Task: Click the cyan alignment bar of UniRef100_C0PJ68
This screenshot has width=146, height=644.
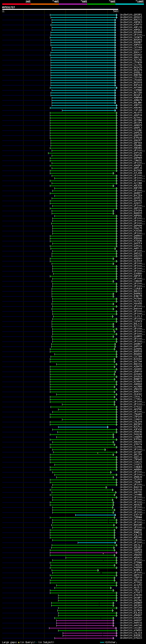Action: point(89,110)
